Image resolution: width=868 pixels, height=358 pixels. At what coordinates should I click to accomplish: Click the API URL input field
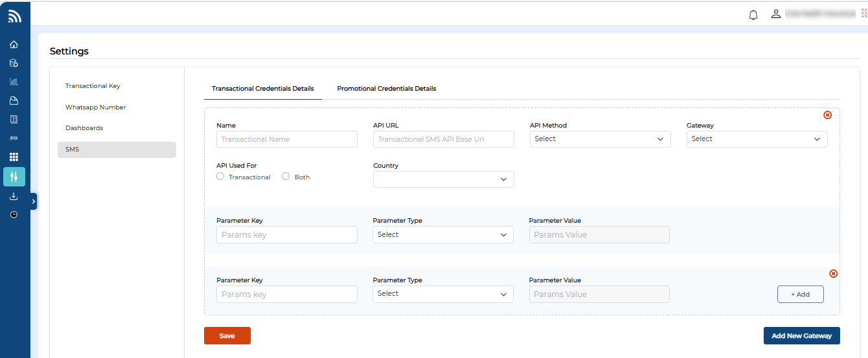click(443, 139)
